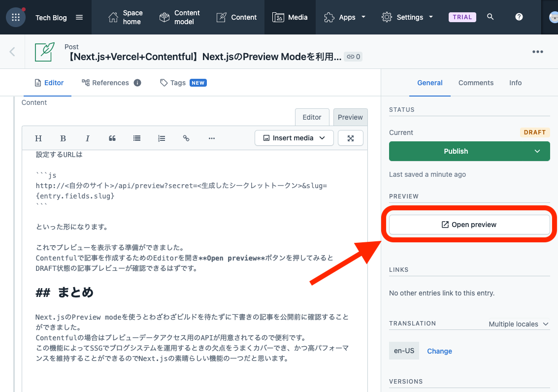The height and width of the screenshot is (392, 558).
Task: Open the General sidebar tab
Action: [430, 83]
